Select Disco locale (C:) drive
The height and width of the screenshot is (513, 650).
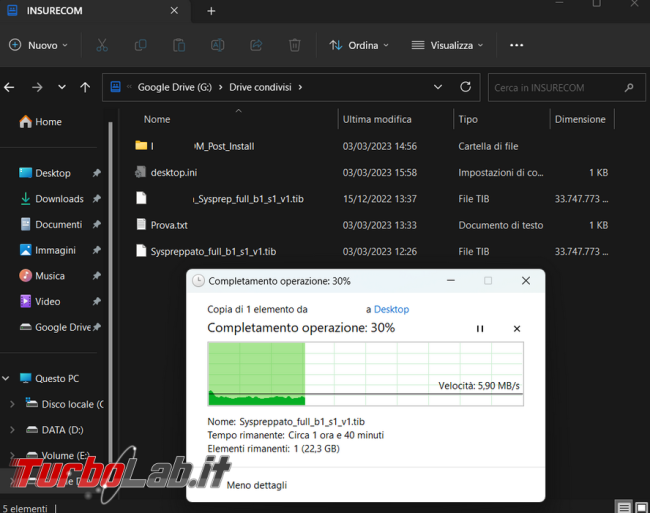[x=64, y=404]
